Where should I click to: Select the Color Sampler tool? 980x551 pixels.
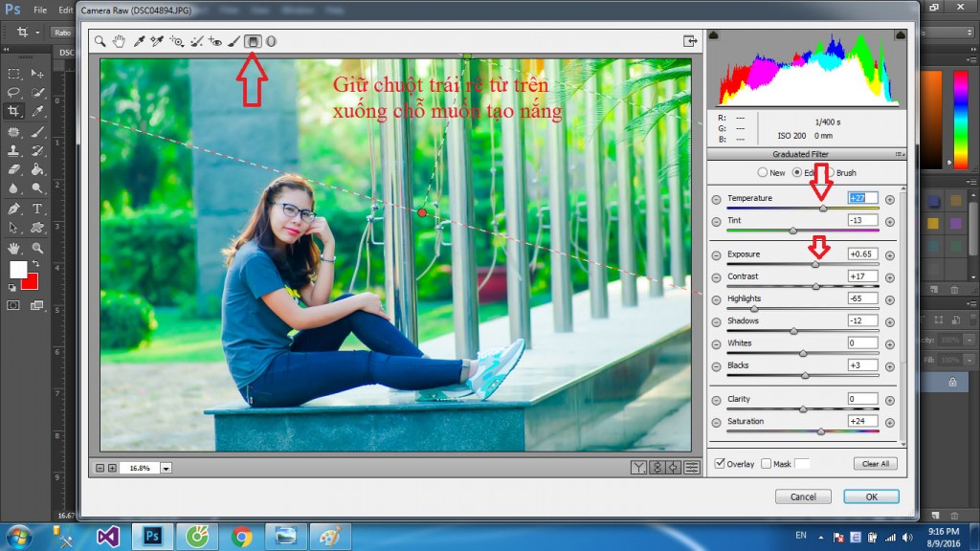coord(157,41)
